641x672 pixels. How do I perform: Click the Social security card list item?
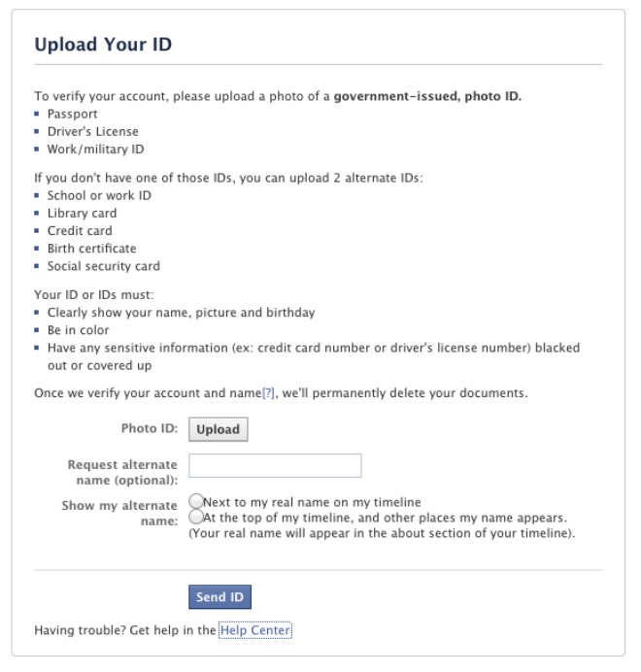click(x=103, y=266)
